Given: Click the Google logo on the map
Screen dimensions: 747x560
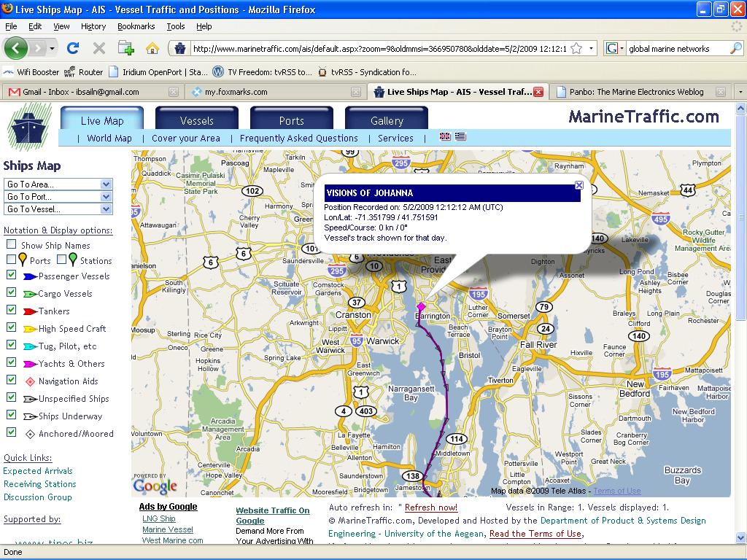Looking at the screenshot, I should (155, 485).
